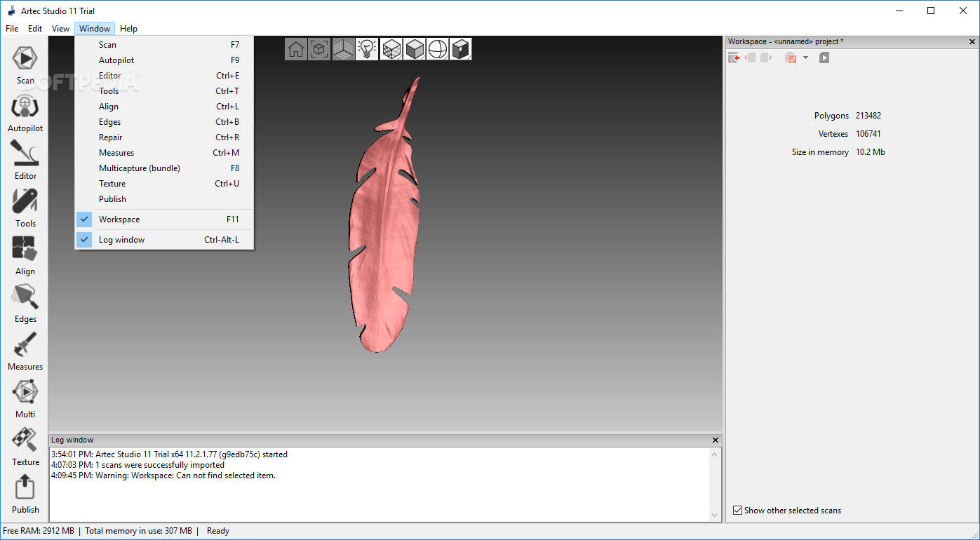Uncheck Log window in Window menu

coord(164,240)
